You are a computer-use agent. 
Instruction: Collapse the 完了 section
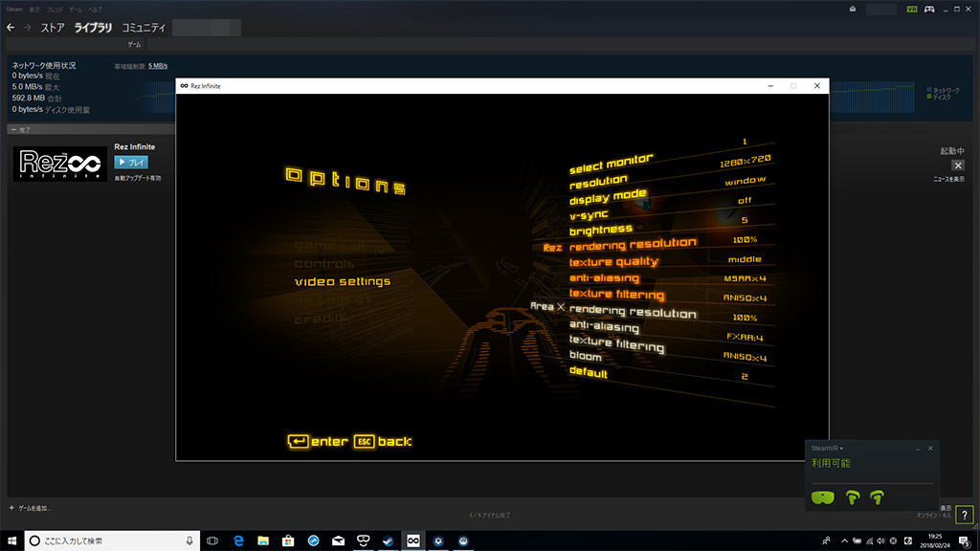click(x=13, y=130)
